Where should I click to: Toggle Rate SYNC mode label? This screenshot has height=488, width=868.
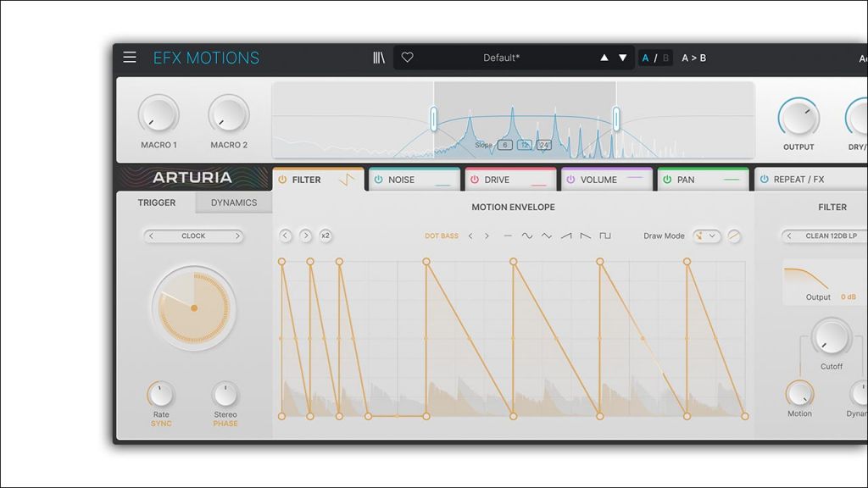[x=161, y=424]
